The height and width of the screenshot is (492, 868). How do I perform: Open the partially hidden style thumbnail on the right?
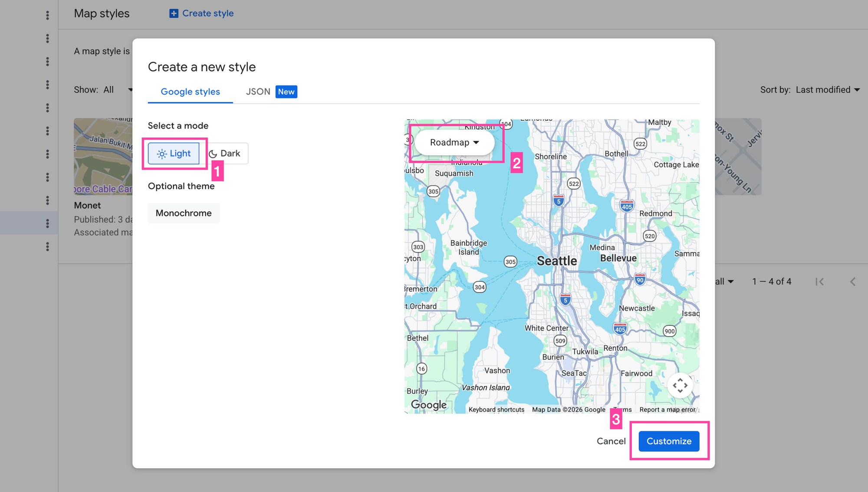click(x=738, y=157)
